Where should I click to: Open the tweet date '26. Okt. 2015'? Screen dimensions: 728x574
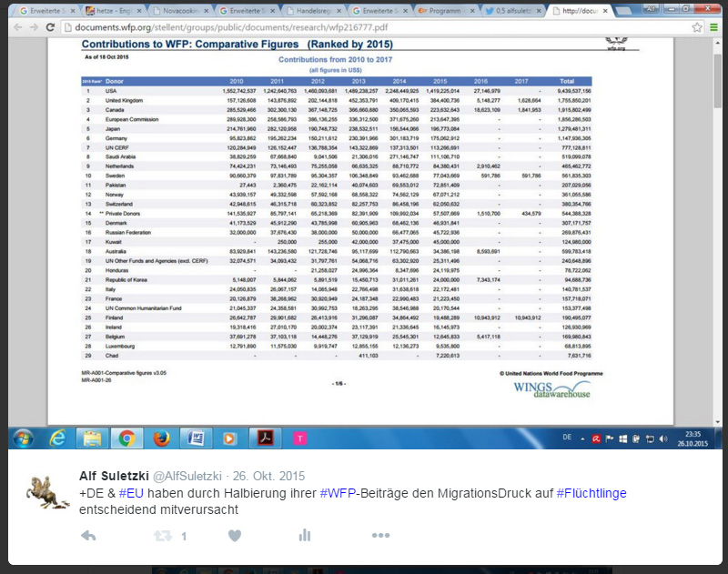[x=268, y=476]
